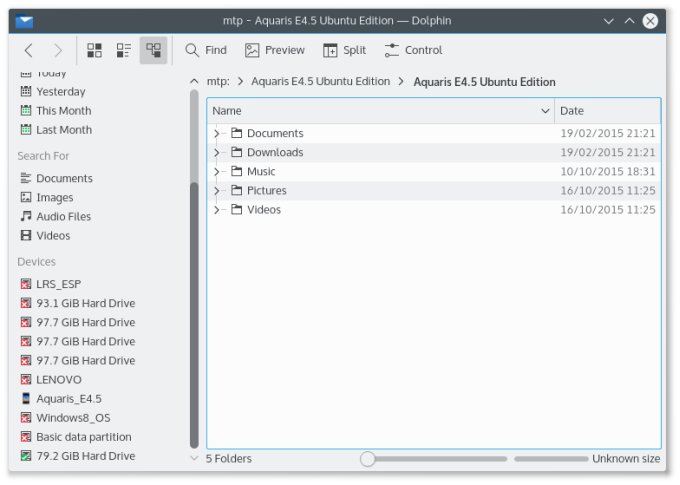
Task: Search for Audio Files in sidebar
Action: coord(63,216)
